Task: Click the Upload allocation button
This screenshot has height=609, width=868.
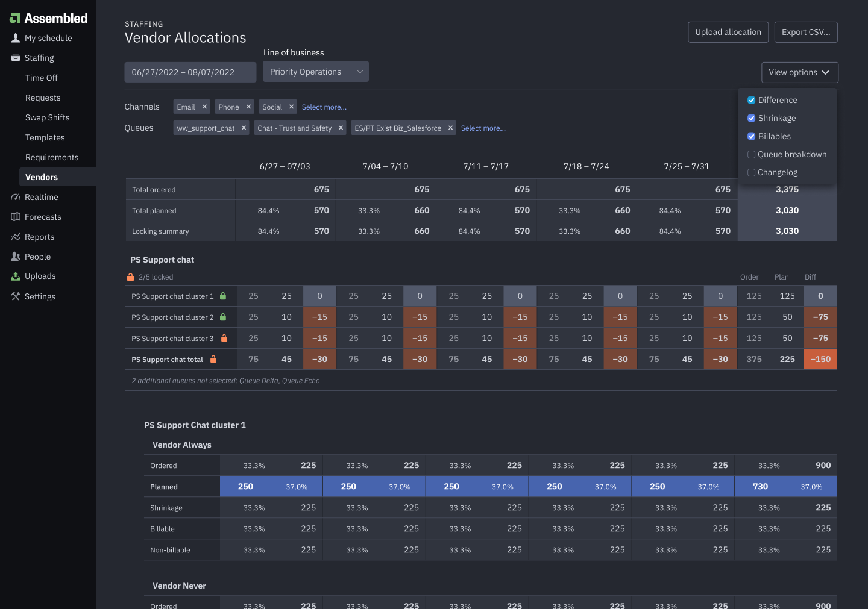Action: [x=728, y=32]
